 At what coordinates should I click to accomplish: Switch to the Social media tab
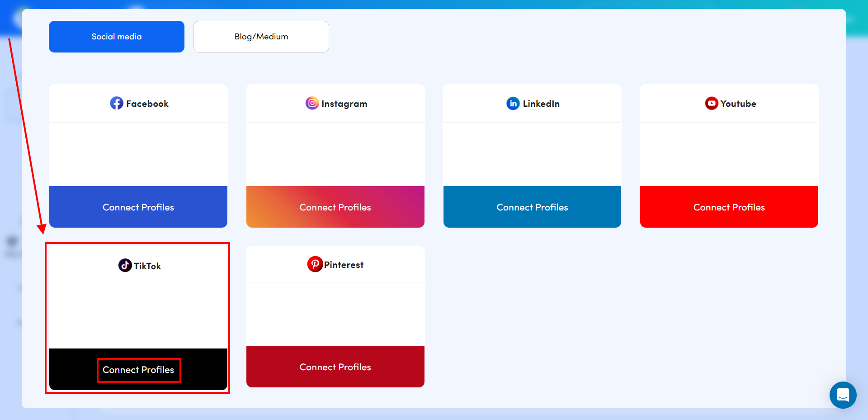click(117, 37)
